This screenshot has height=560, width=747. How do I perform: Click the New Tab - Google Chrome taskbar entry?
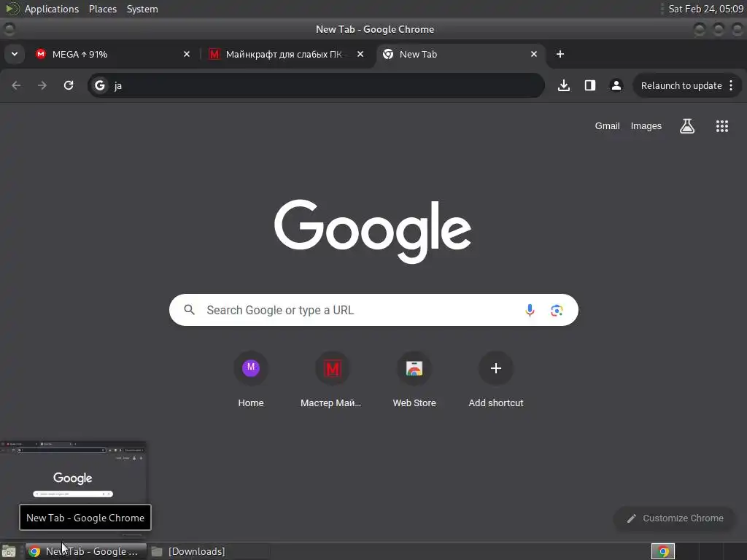coord(86,551)
